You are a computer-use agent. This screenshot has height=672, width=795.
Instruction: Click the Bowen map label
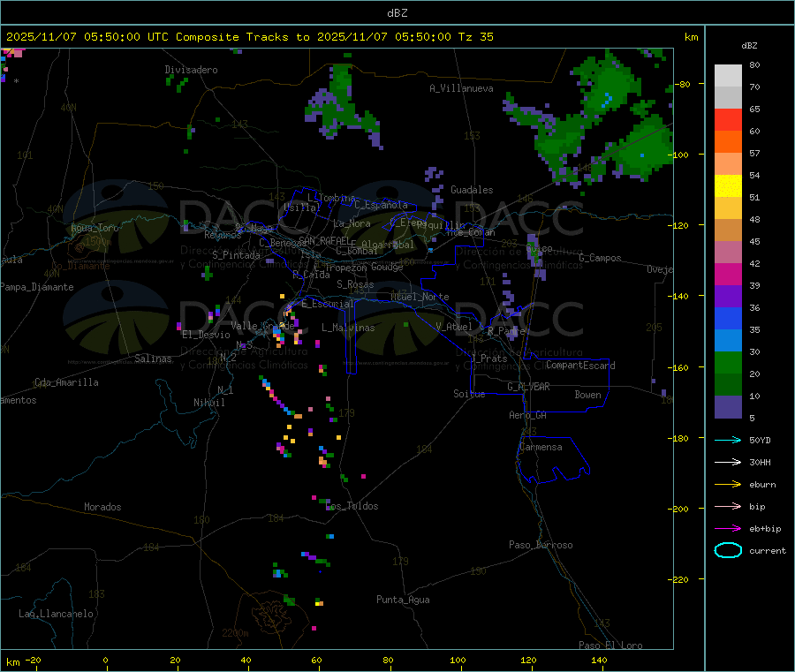coord(588,394)
